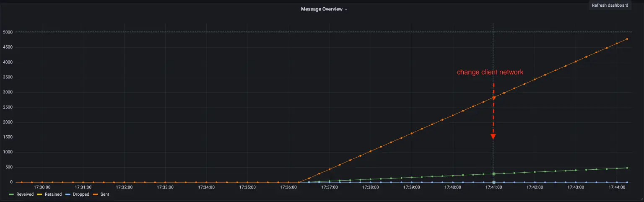The image size is (644, 202).
Task: Click the Message Overview panel title
Action: [x=321, y=9]
